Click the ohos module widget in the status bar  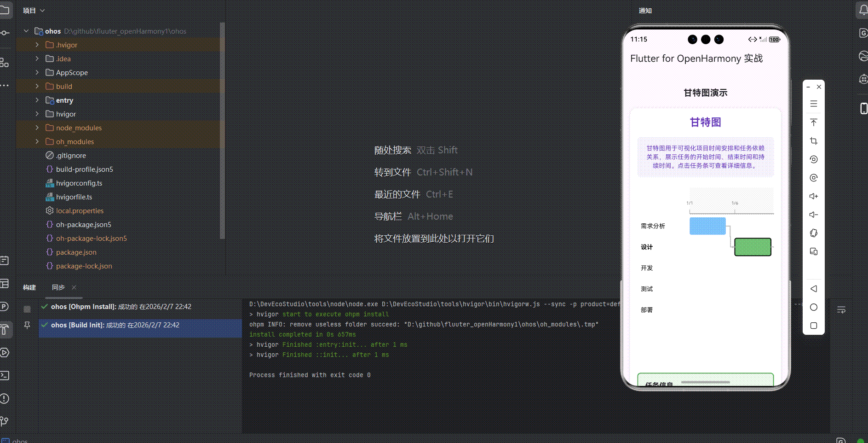tap(15, 440)
